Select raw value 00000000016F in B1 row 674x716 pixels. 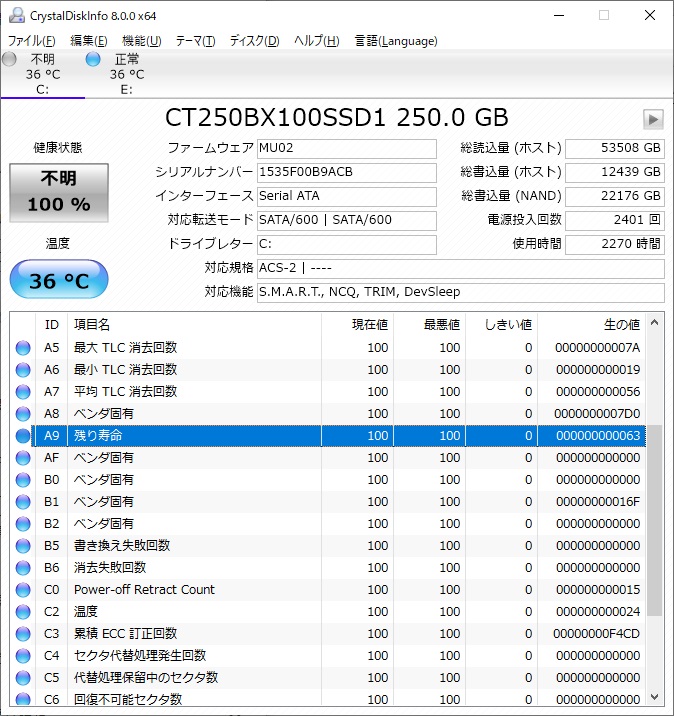tap(598, 502)
